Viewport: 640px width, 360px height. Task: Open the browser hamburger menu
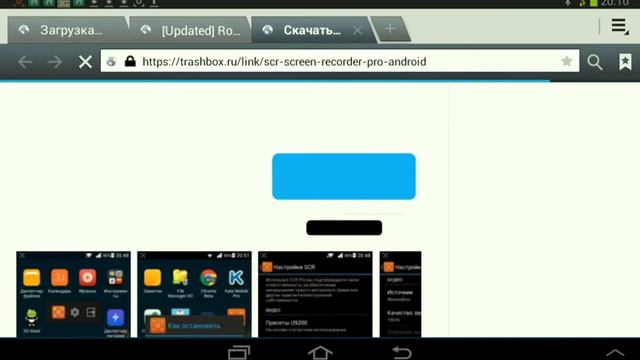pos(620,27)
